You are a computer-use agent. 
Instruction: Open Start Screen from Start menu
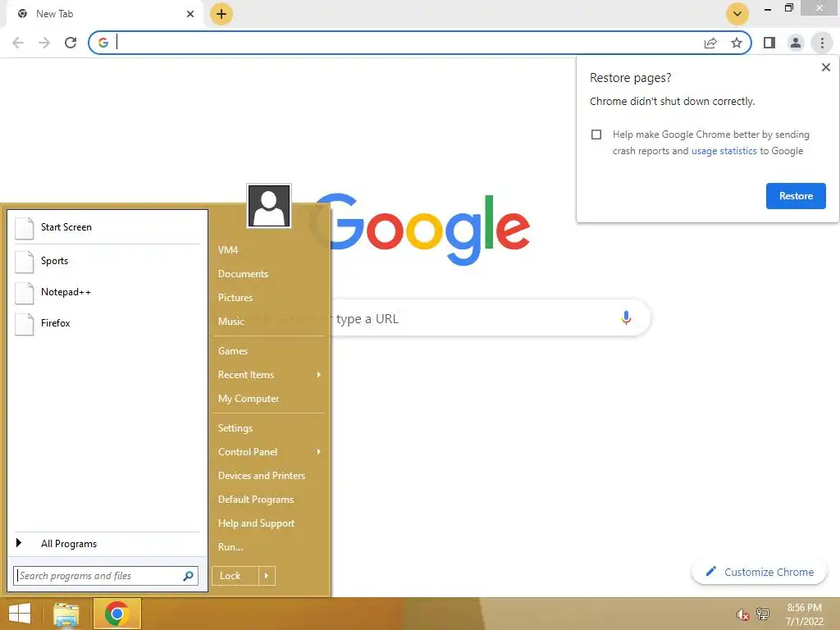pos(107,227)
